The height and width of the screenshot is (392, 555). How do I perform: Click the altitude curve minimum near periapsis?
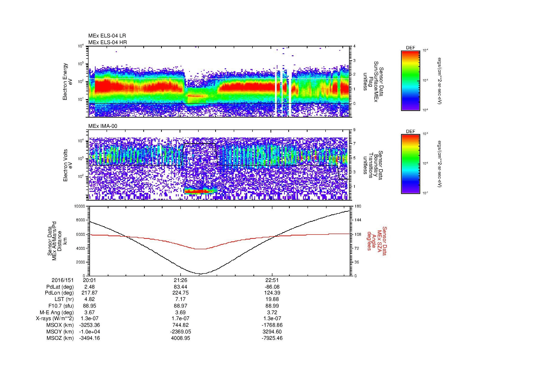tap(201, 274)
